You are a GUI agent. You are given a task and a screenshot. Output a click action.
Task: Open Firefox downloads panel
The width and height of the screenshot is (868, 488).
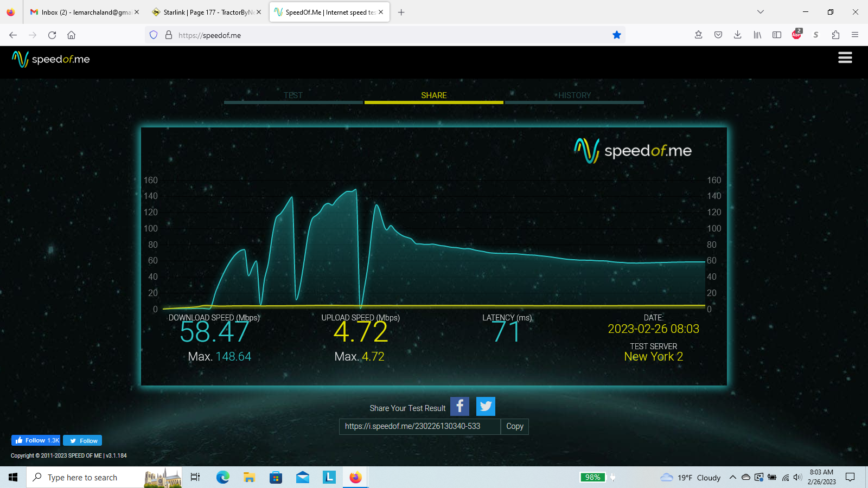737,35
